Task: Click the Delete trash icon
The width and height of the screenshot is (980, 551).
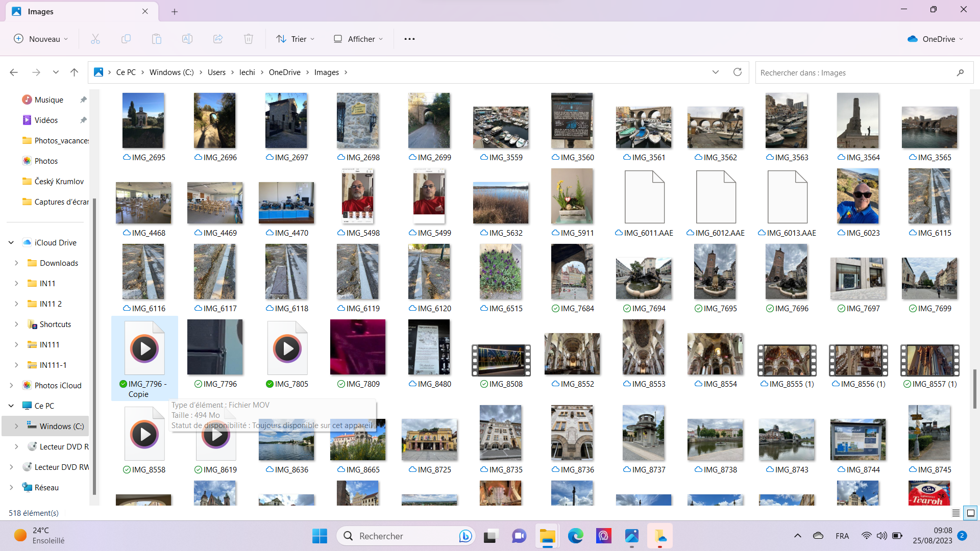Action: [x=249, y=39]
